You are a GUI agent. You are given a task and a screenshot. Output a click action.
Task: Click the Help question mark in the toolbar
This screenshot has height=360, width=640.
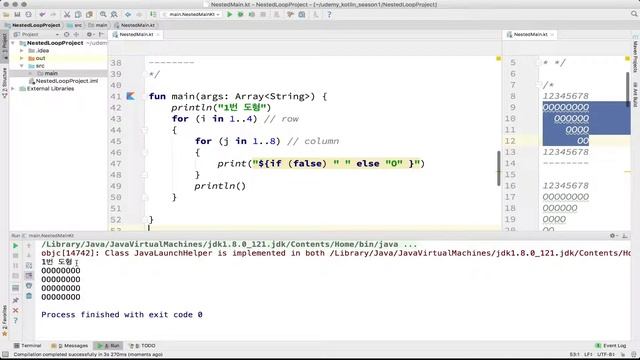(329, 15)
